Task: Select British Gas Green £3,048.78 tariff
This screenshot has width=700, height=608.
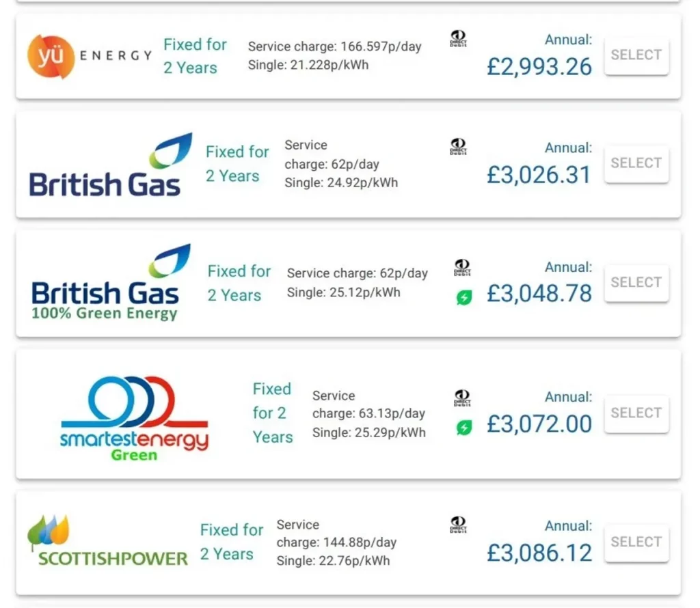Action: [x=636, y=283]
